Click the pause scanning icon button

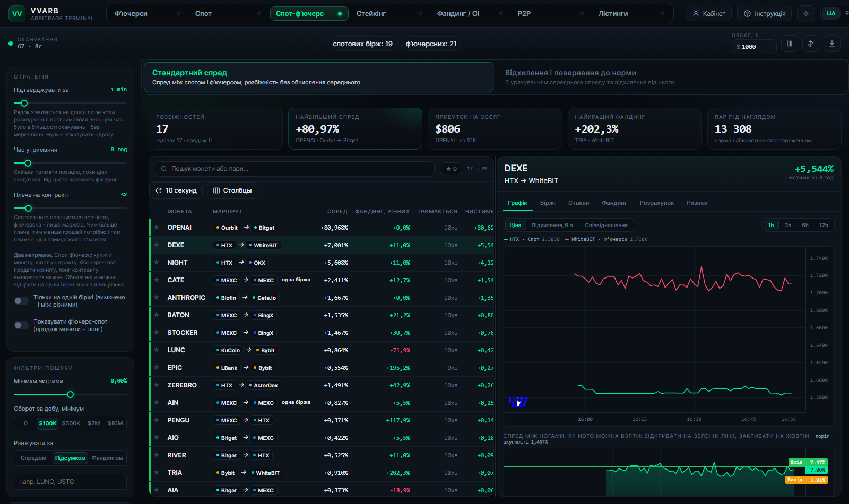[790, 44]
